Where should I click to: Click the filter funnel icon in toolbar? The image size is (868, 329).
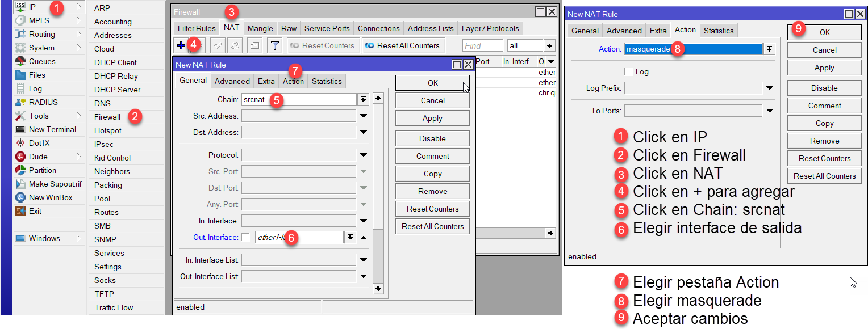274,45
